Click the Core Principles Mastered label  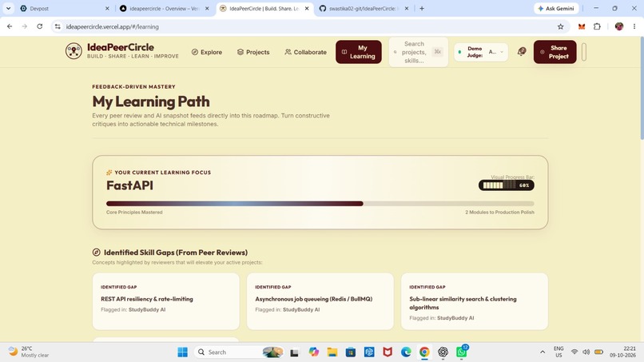tap(134, 213)
